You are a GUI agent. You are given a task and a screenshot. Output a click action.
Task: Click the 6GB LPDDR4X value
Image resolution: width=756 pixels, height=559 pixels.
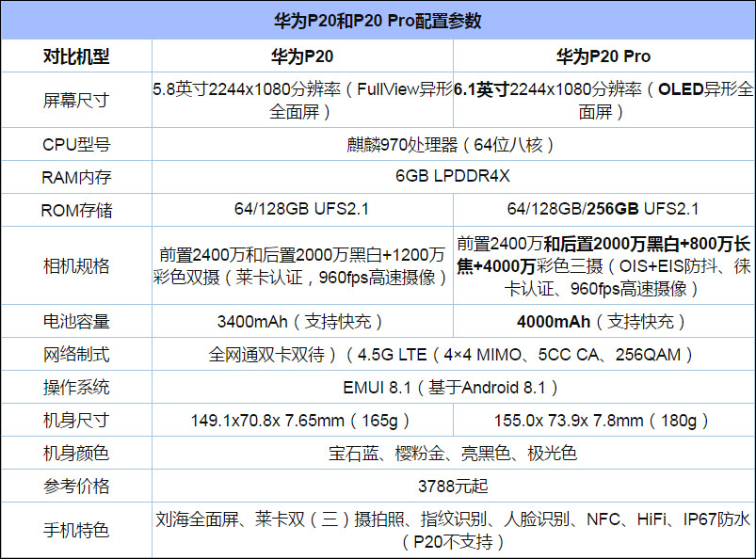pyautogui.click(x=453, y=176)
